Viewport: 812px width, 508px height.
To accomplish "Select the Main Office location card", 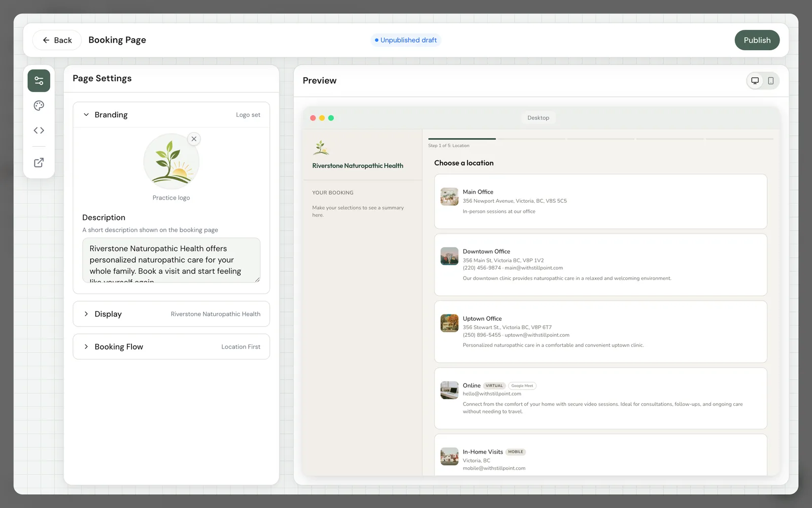I will (x=600, y=202).
